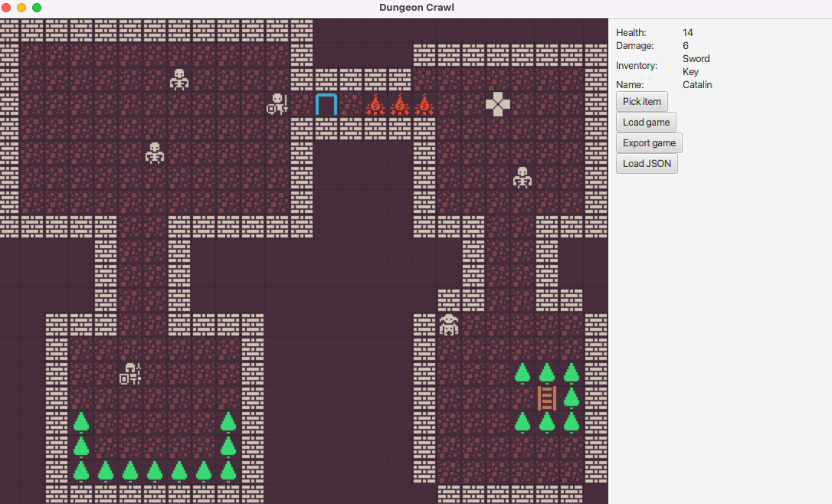This screenshot has height=504, width=832.
Task: Select a tree at the bottom-left forest edge
Action: (x=80, y=473)
